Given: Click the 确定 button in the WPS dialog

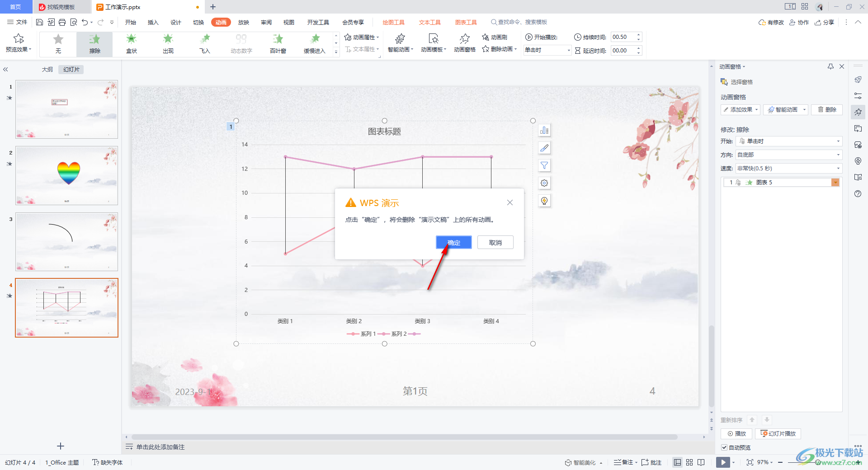Looking at the screenshot, I should 453,243.
